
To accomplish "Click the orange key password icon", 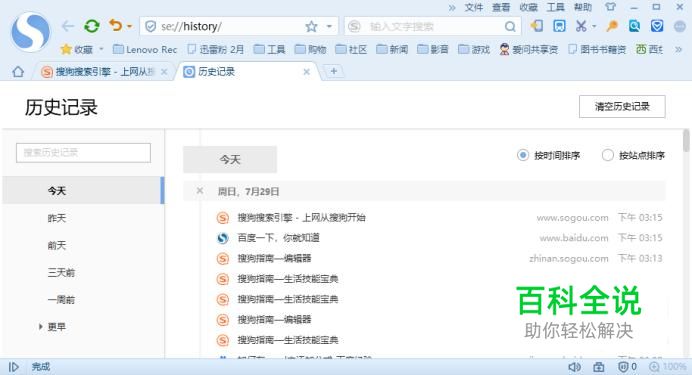I will 612,26.
